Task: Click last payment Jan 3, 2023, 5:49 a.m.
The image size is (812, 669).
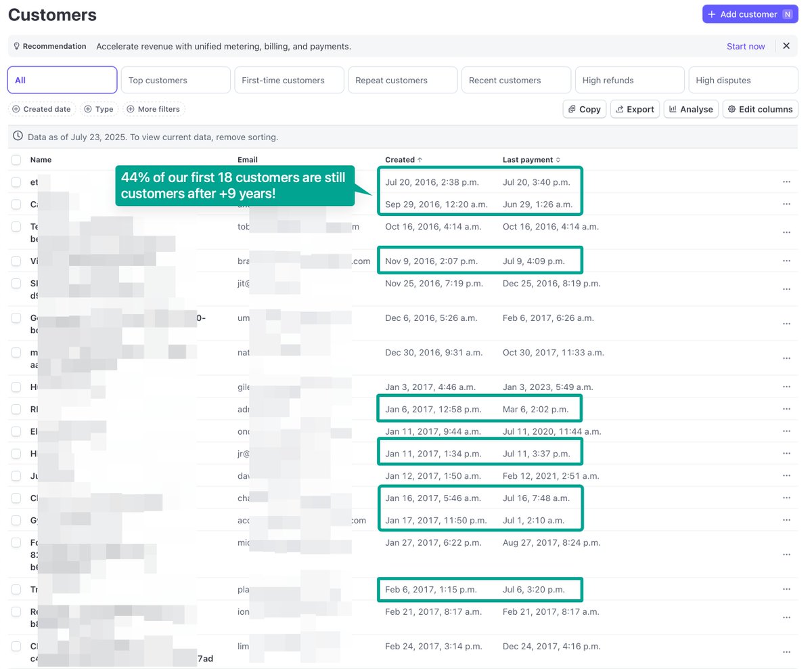Action: click(x=548, y=387)
